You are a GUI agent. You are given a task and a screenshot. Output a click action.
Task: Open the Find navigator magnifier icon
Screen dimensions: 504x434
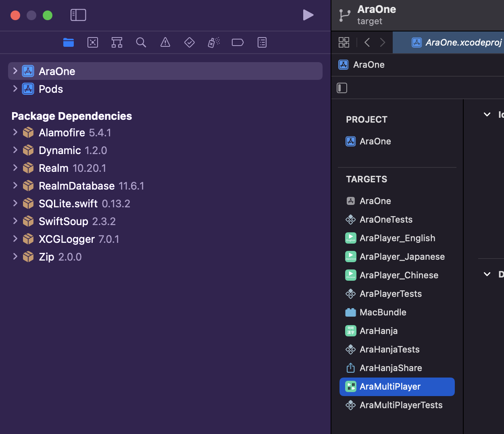pos(141,42)
